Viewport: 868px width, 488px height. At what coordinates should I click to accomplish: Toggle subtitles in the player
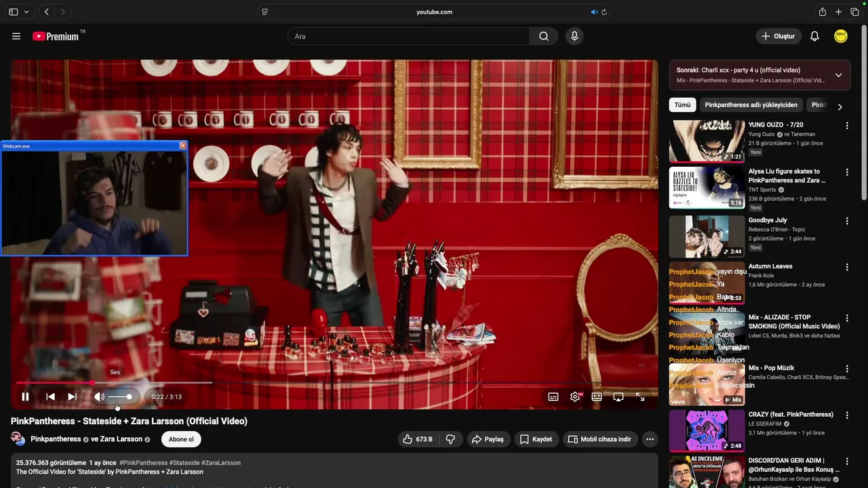point(553,396)
